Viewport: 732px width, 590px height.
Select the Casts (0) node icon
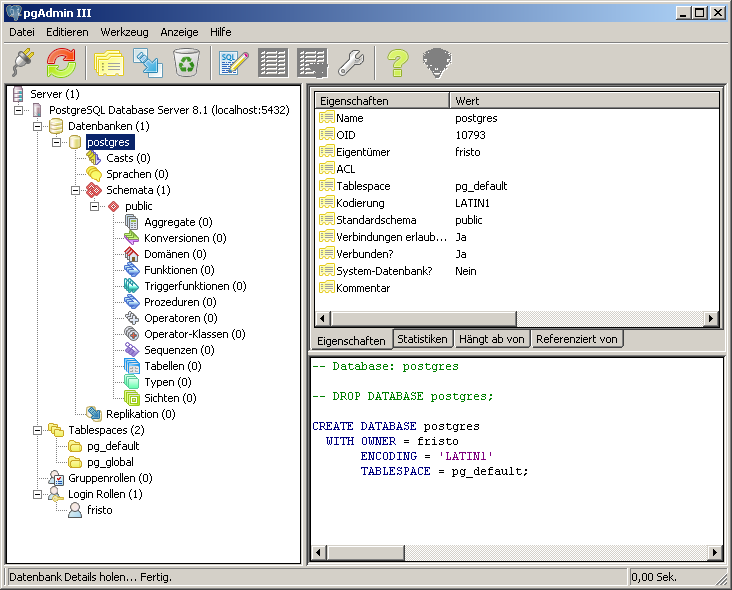tap(94, 158)
